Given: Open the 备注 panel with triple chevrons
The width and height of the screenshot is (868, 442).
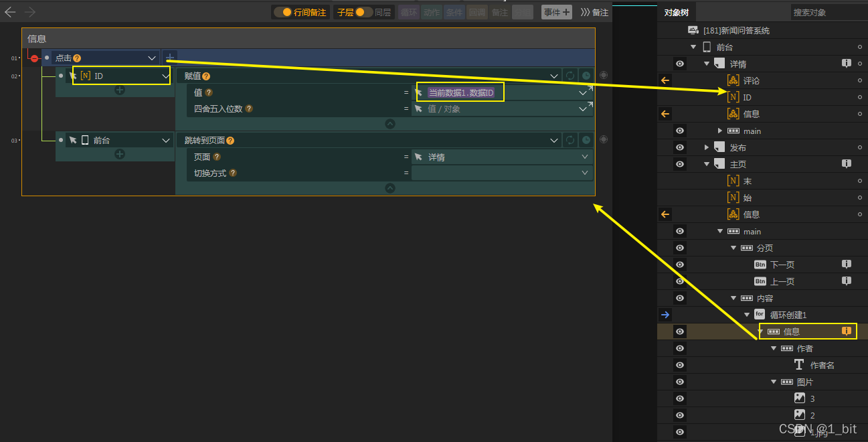Looking at the screenshot, I should [594, 12].
